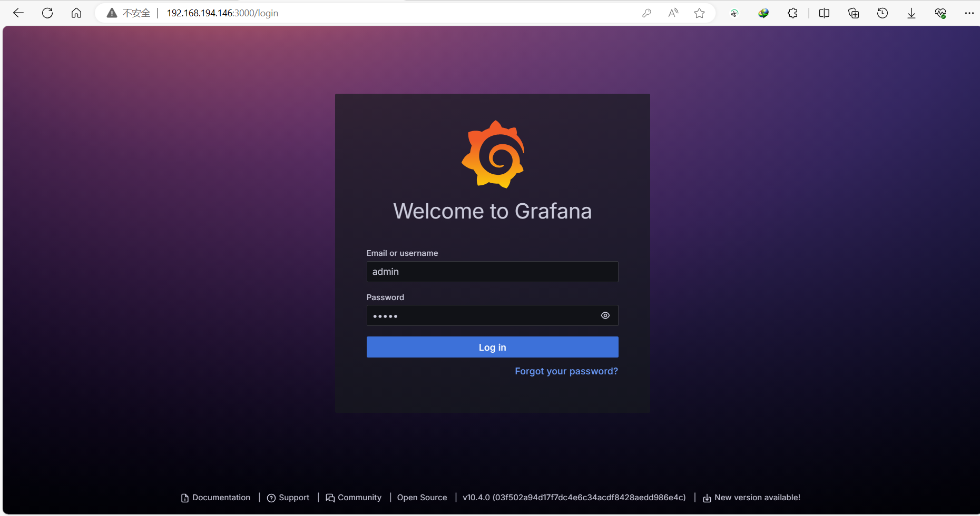
Task: Open browser essentials heartbeat icon
Action: point(940,13)
